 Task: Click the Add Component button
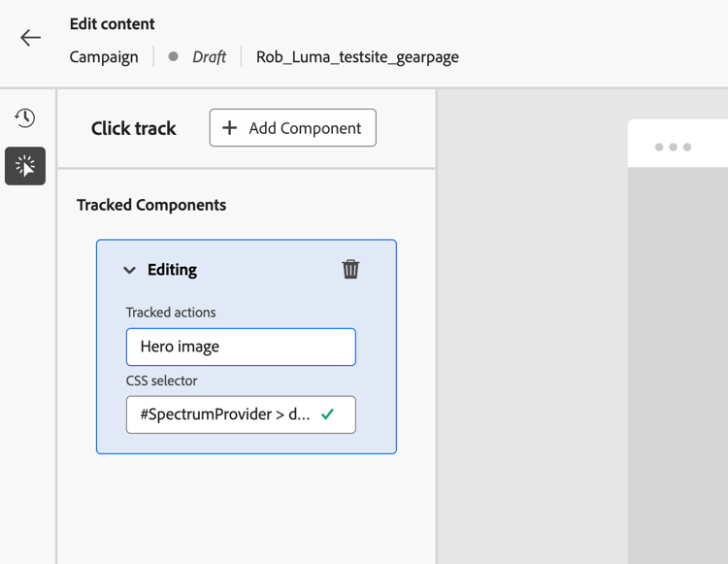292,128
